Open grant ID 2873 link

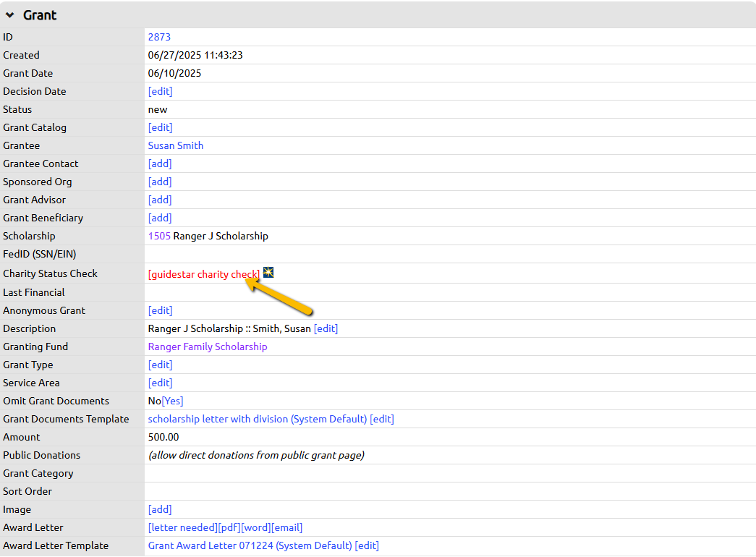[159, 37]
